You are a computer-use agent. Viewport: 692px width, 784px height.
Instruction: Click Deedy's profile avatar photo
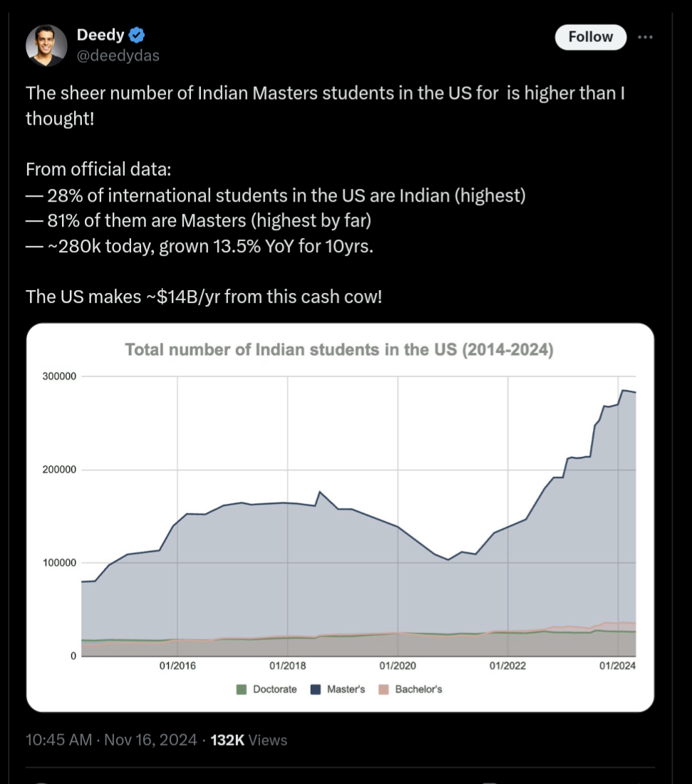[46, 46]
